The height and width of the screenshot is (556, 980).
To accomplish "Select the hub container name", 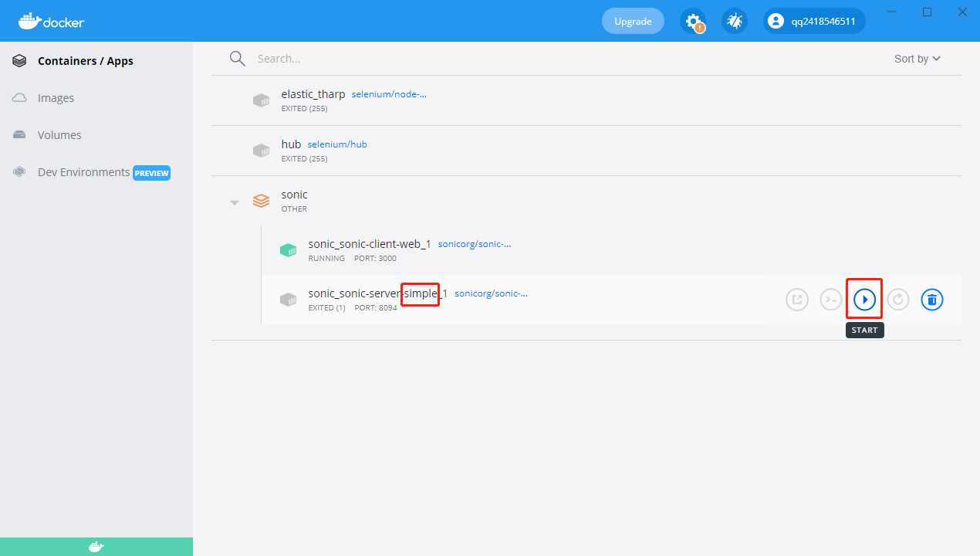I will (x=291, y=144).
